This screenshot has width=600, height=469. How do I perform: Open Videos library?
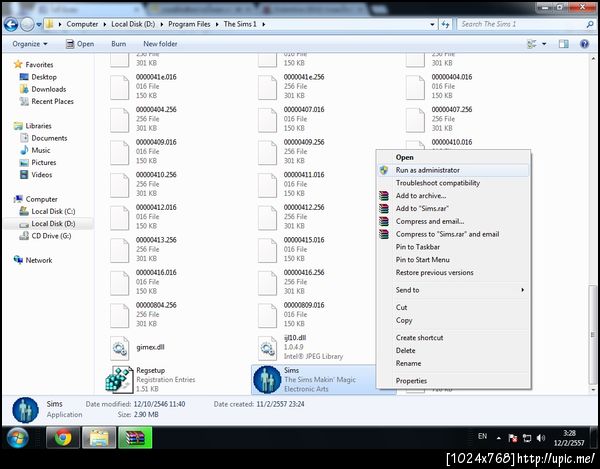36,175
